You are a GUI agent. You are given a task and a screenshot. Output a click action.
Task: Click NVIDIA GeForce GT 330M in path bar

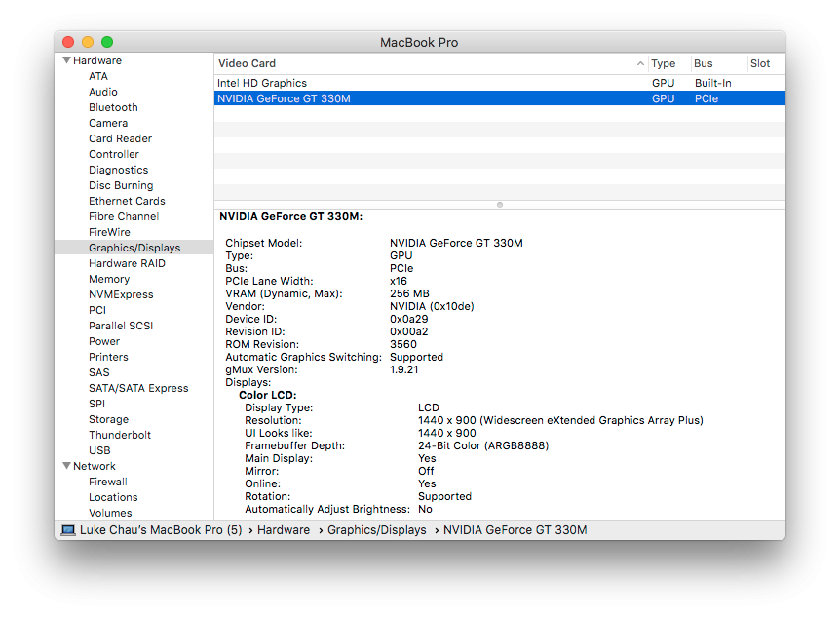point(515,530)
